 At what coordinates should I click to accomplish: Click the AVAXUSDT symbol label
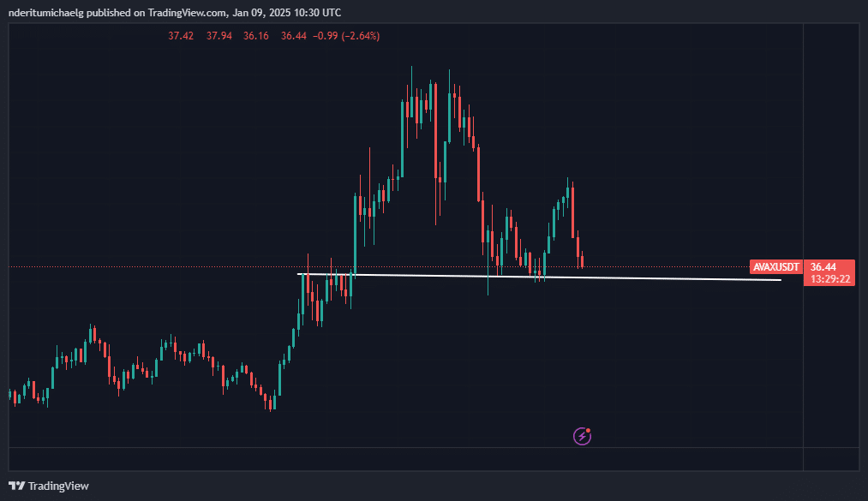click(x=776, y=267)
